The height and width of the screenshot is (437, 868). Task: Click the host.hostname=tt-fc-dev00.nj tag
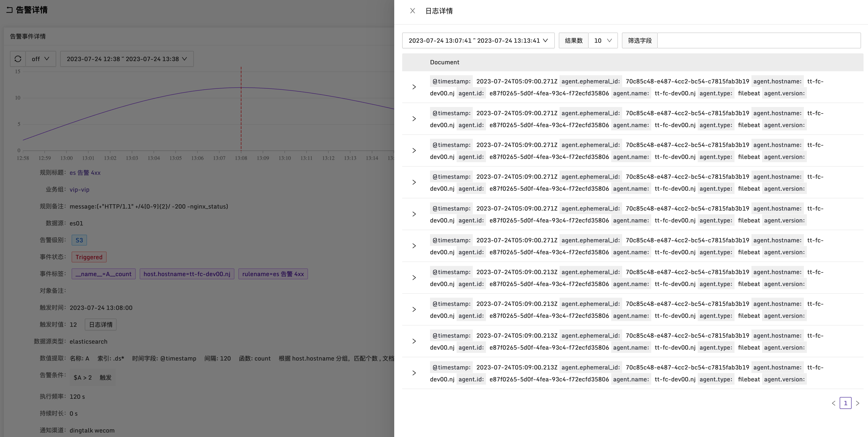pyautogui.click(x=187, y=274)
